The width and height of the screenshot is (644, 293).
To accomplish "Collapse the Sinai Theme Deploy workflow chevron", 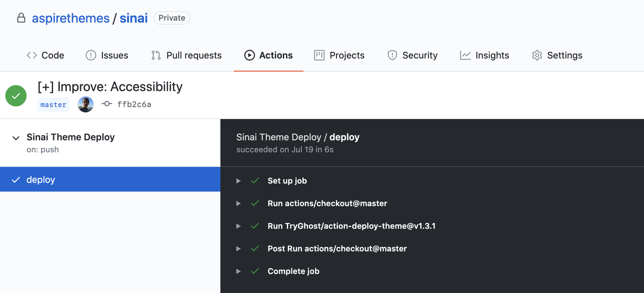I will [x=16, y=138].
